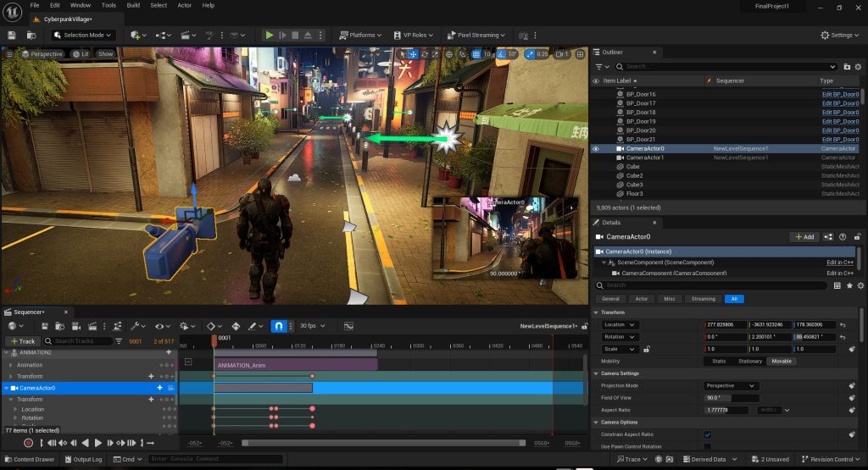868x470 pixels.
Task: Click the Sequencer camera cut icon
Action: coord(76,326)
